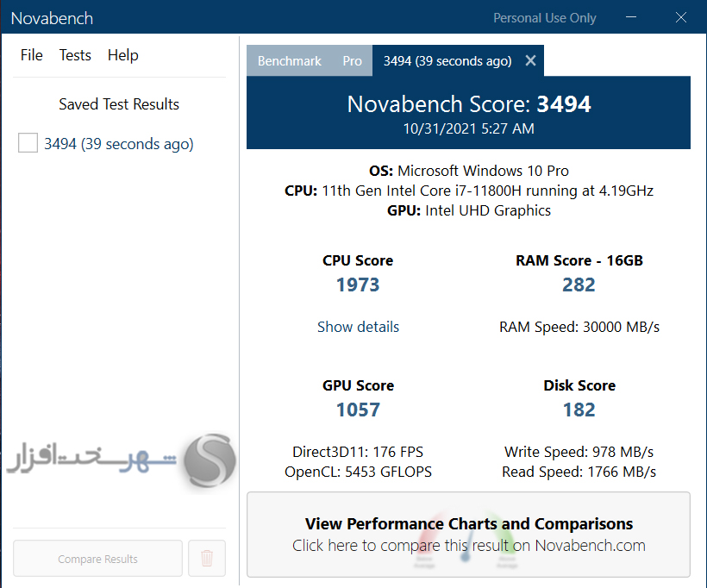Open View Performance Charts and Comparisons
707x588 pixels.
(x=468, y=535)
